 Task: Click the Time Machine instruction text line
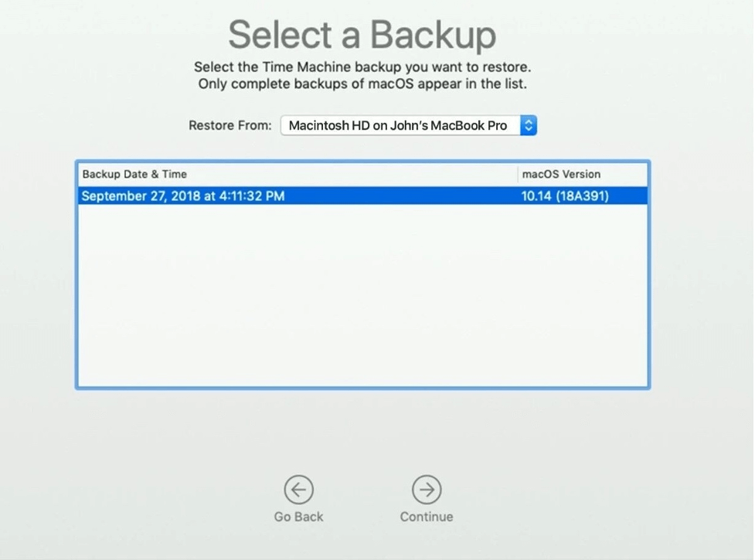[x=362, y=67]
